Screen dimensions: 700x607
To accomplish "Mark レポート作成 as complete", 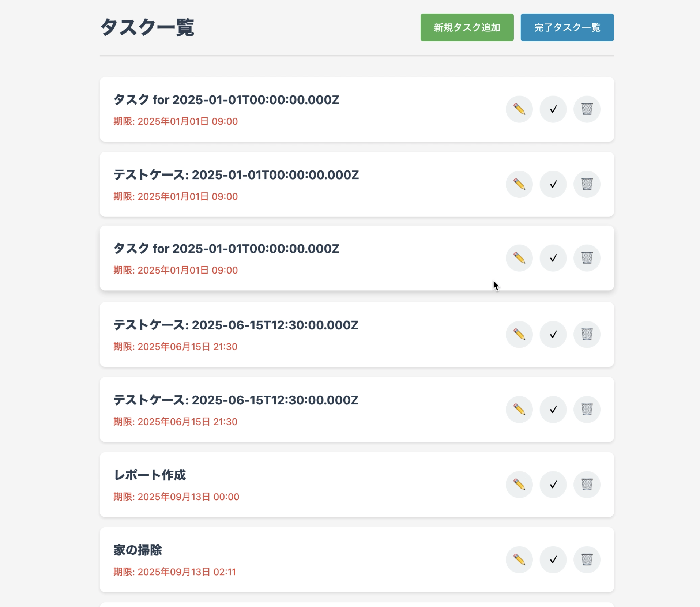I will click(x=553, y=485).
